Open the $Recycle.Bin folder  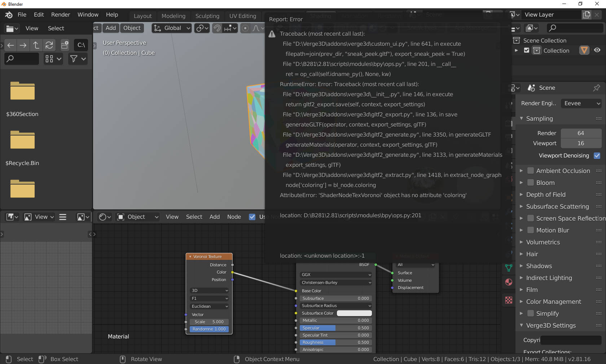click(22, 140)
